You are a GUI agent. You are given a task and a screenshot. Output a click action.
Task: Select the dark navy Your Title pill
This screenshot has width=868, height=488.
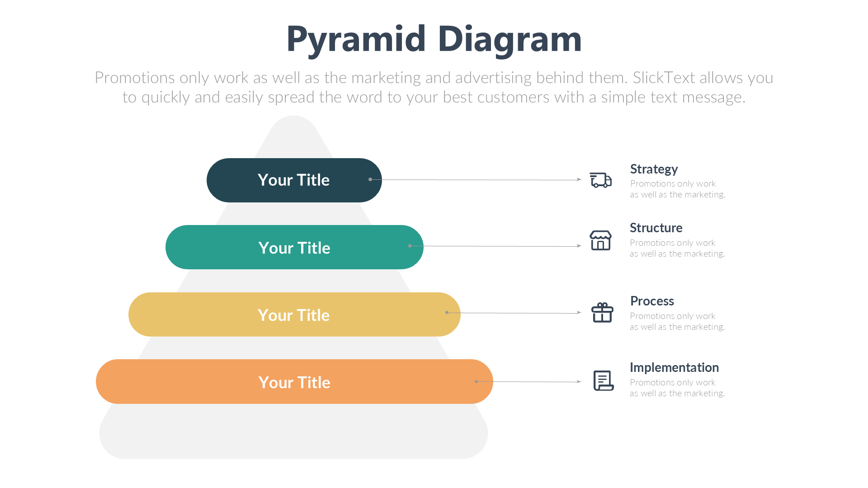click(x=294, y=180)
